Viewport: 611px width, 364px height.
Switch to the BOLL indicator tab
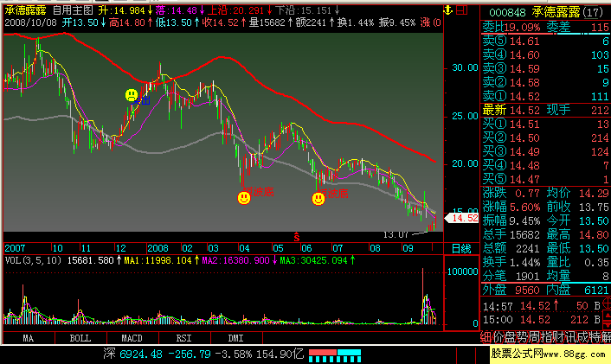click(80, 338)
